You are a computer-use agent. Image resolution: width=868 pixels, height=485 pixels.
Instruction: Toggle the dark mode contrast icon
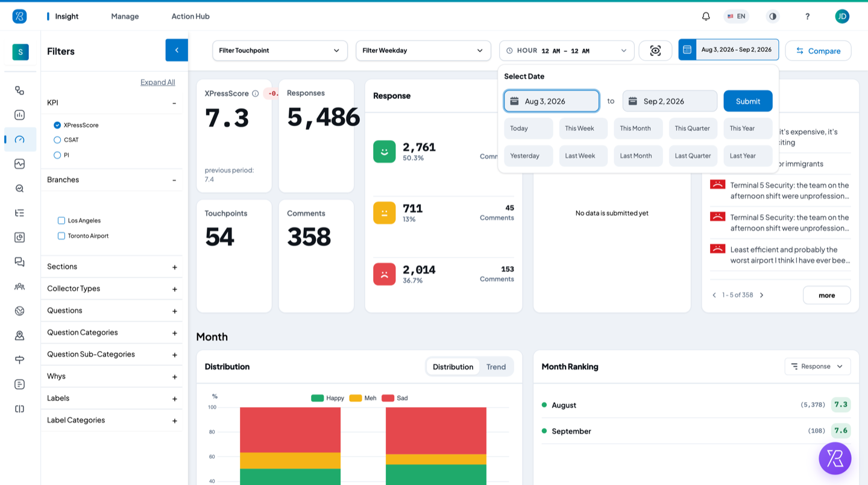773,16
